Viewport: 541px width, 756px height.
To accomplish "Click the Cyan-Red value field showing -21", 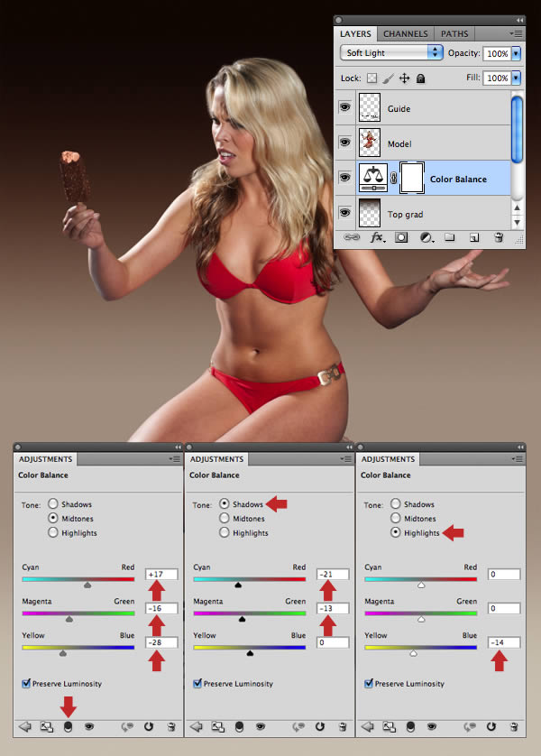I will [x=333, y=575].
